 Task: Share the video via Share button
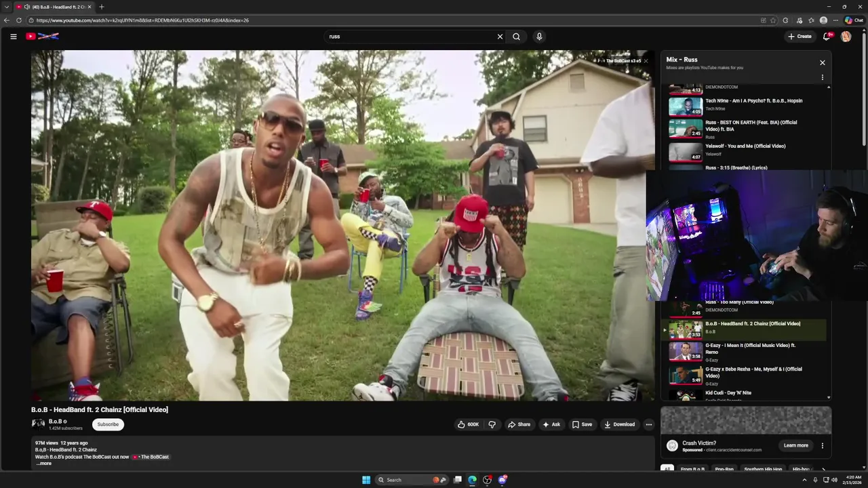(x=519, y=424)
